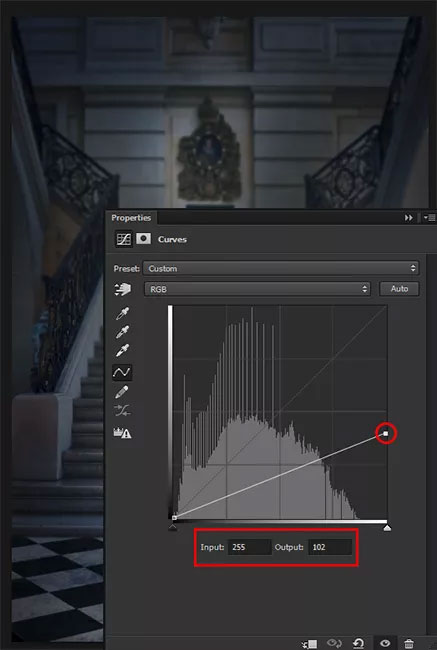Activate the on-image adjustment hand tool
The image size is (437, 650).
122,289
